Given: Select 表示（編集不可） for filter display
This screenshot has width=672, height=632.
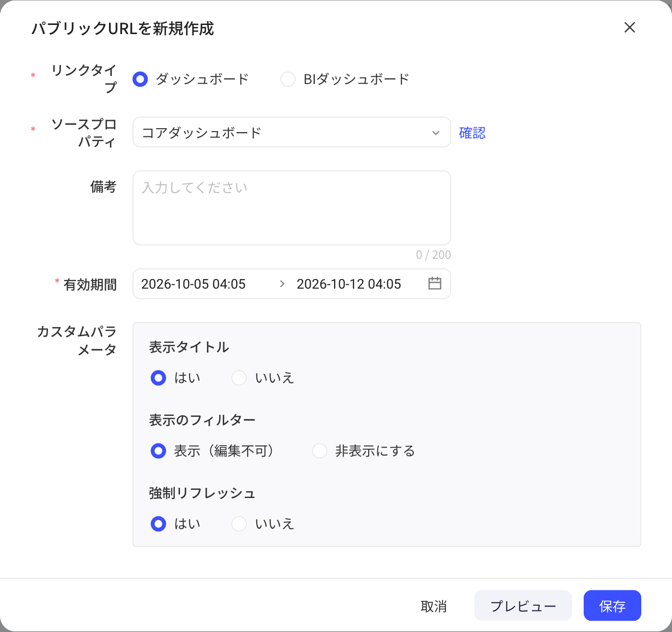Looking at the screenshot, I should pyautogui.click(x=158, y=451).
